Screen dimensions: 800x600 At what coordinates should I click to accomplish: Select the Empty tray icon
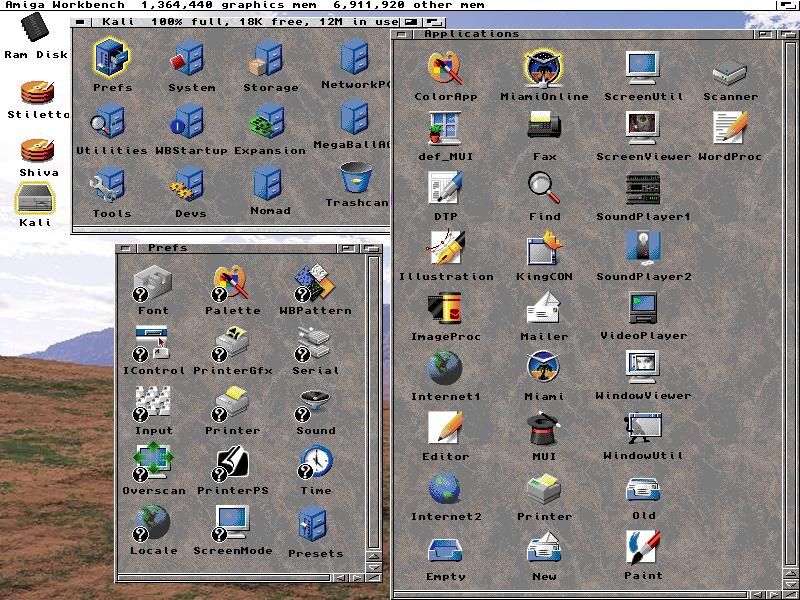(445, 550)
